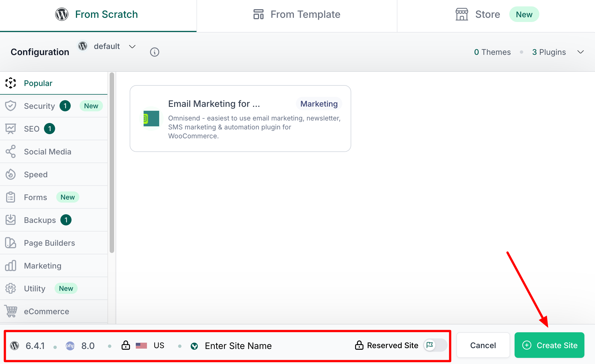Expand the Themes and Plugins chevron

click(x=580, y=52)
